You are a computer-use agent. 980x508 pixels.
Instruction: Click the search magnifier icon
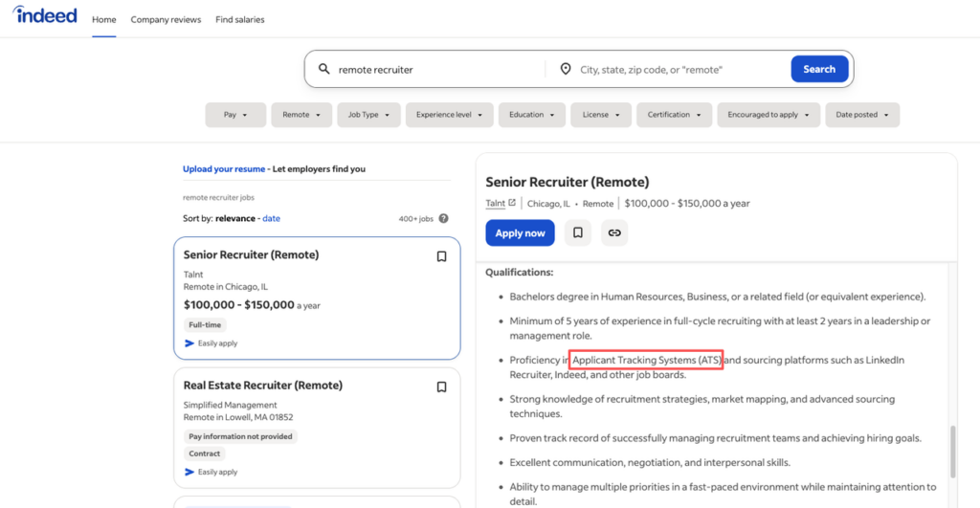pos(323,69)
